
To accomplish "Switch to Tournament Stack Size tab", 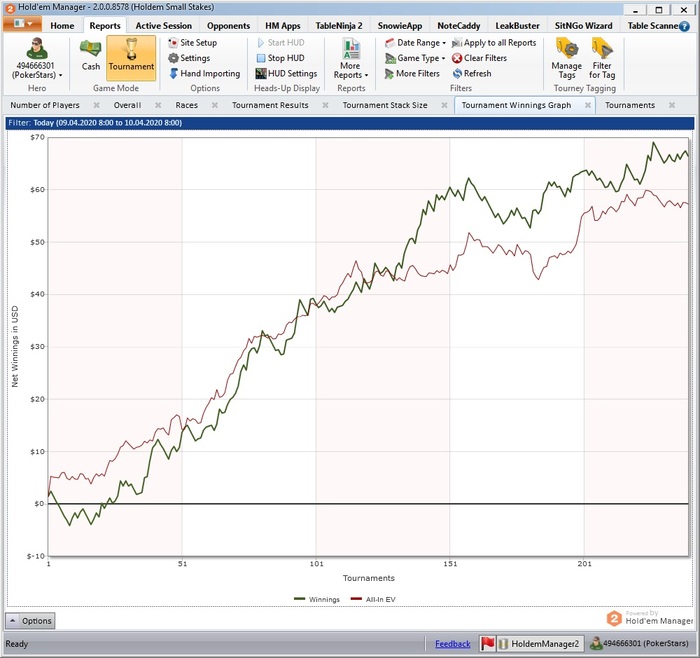I will coord(385,105).
